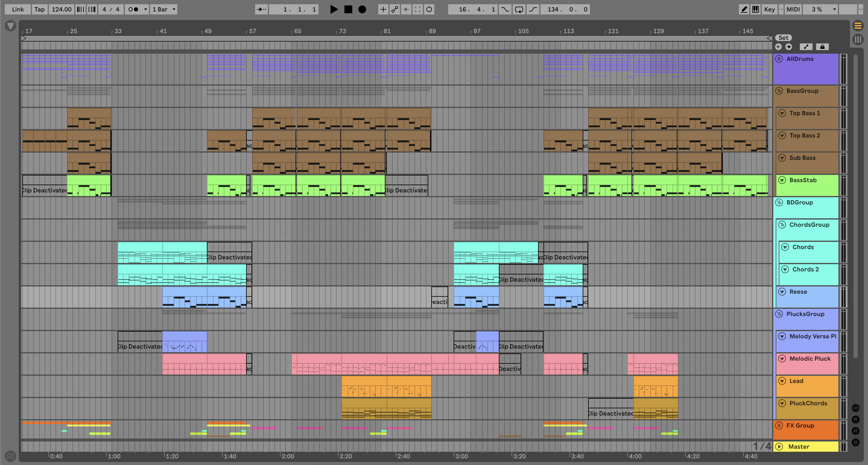The image size is (868, 465).
Task: Toggle the metronome button
Action: (x=133, y=9)
